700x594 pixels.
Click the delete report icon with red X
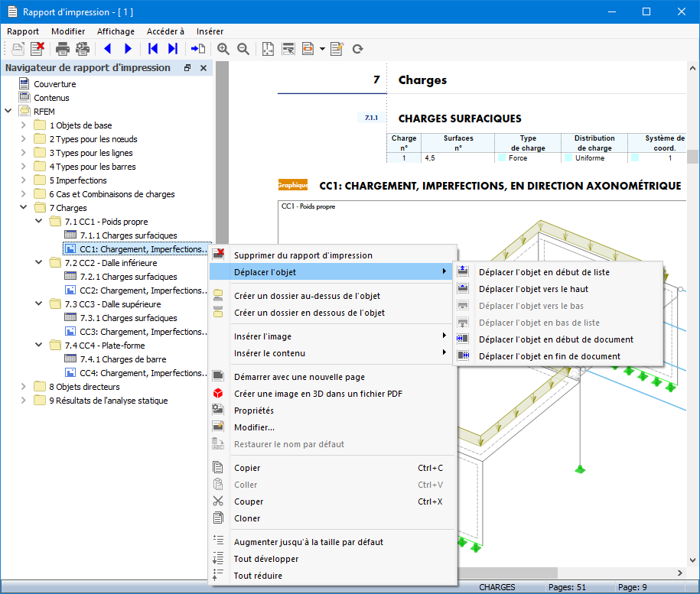click(37, 49)
